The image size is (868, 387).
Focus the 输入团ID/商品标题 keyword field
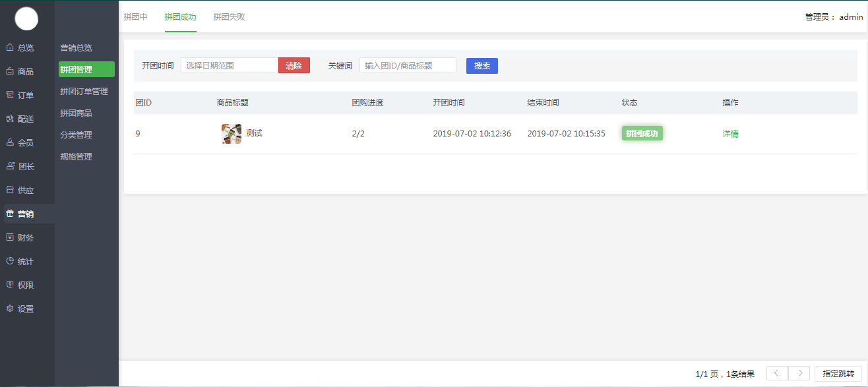(408, 65)
